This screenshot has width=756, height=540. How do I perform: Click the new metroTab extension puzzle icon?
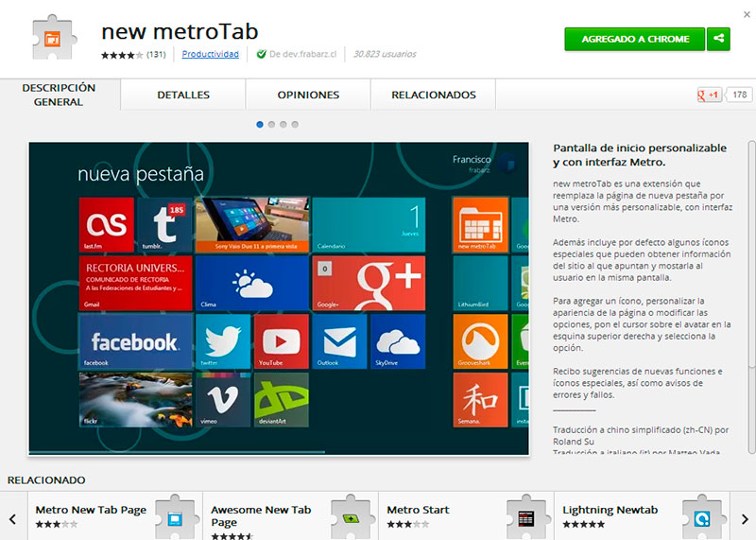(54, 38)
